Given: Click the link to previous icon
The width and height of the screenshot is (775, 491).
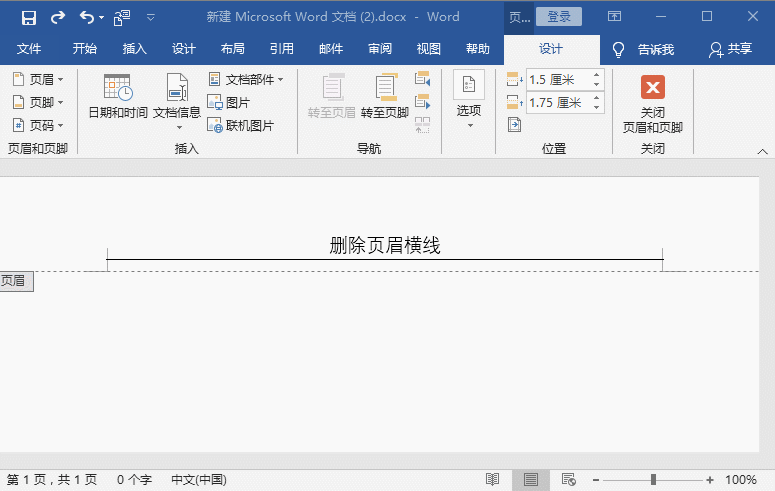Looking at the screenshot, I should click(x=423, y=125).
